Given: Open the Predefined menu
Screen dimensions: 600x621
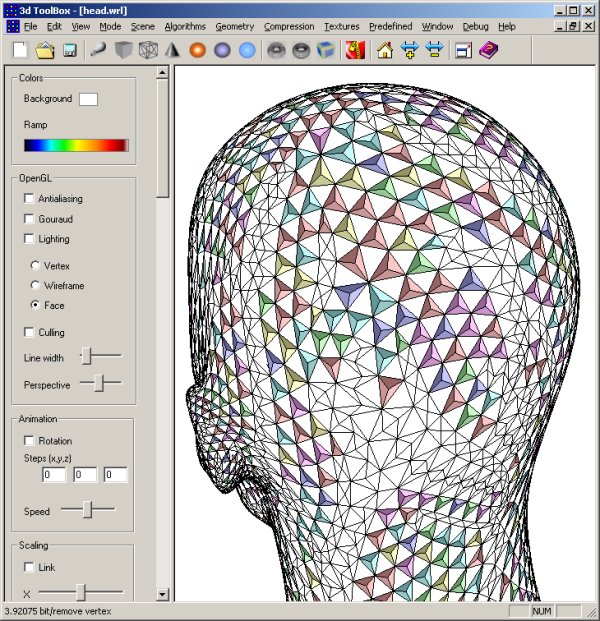Looking at the screenshot, I should tap(391, 26).
